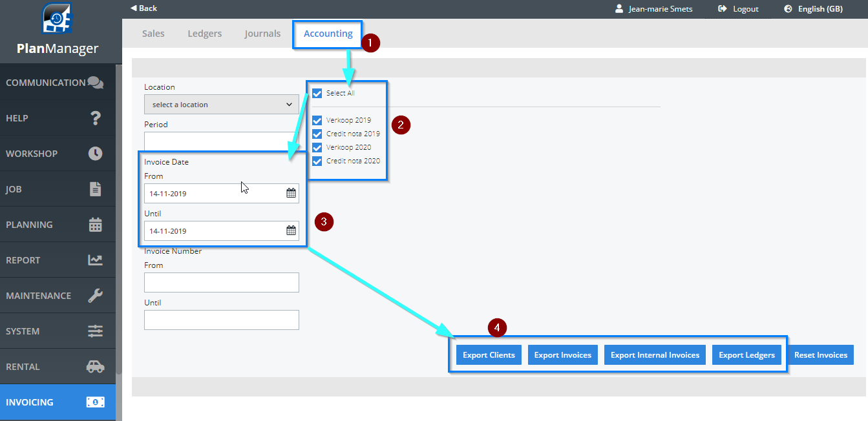868x421 pixels.
Task: Open the RENTAL menu label
Action: 23,367
